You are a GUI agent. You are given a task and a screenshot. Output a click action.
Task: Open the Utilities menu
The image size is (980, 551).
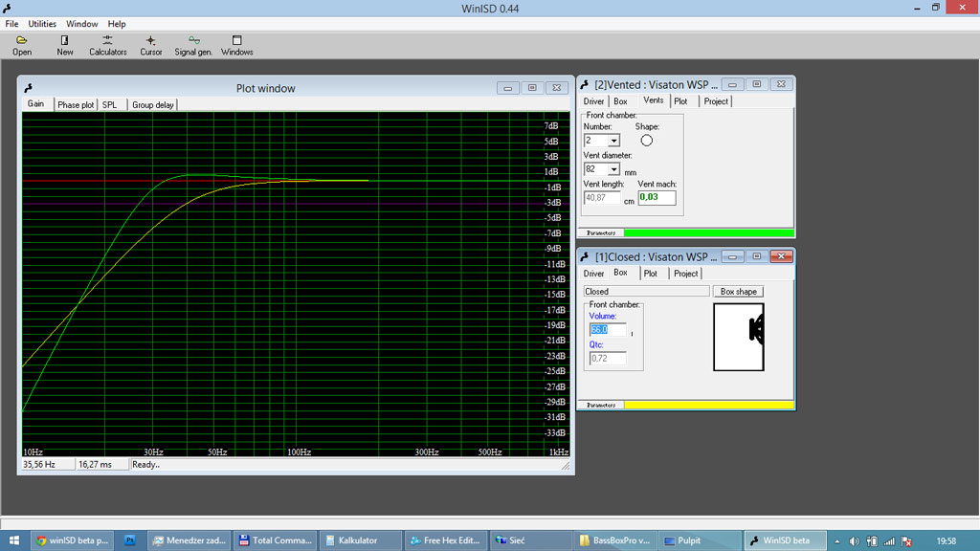click(x=42, y=24)
